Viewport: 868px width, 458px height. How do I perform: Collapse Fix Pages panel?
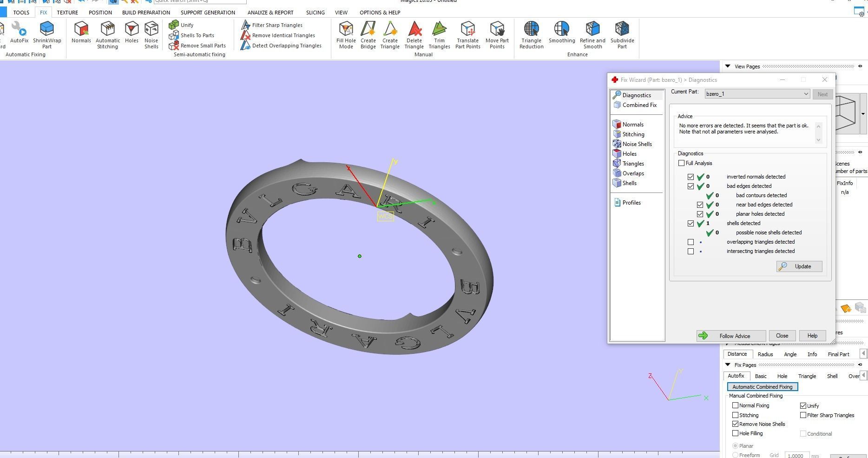tap(728, 365)
